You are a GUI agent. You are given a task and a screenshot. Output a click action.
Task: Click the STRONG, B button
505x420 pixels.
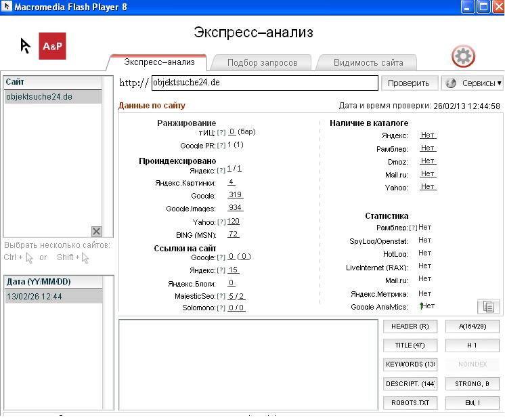(472, 383)
